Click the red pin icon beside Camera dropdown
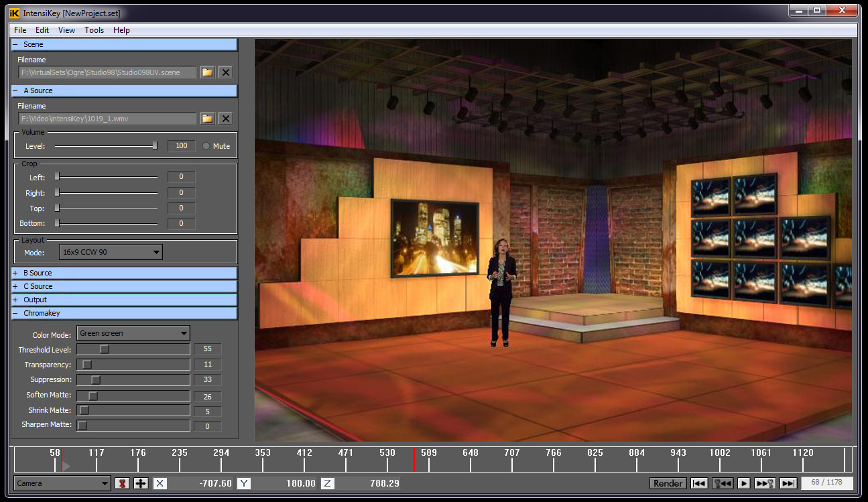 tap(122, 483)
